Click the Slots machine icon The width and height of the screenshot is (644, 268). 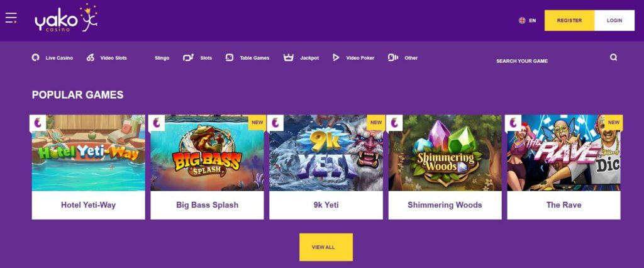pyautogui.click(x=188, y=57)
